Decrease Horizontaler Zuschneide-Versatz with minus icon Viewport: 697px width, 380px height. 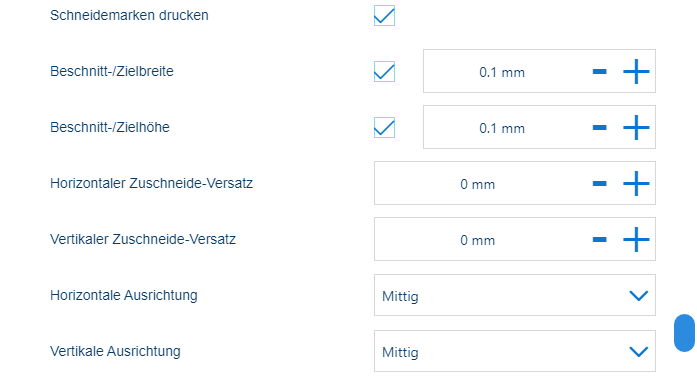pos(600,184)
